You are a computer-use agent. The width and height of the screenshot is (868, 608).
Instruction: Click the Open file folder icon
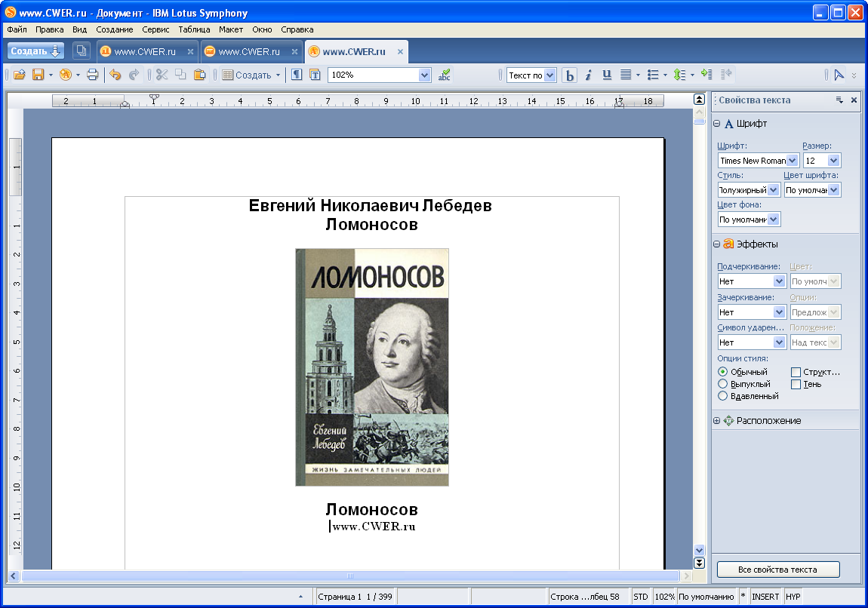coord(20,75)
